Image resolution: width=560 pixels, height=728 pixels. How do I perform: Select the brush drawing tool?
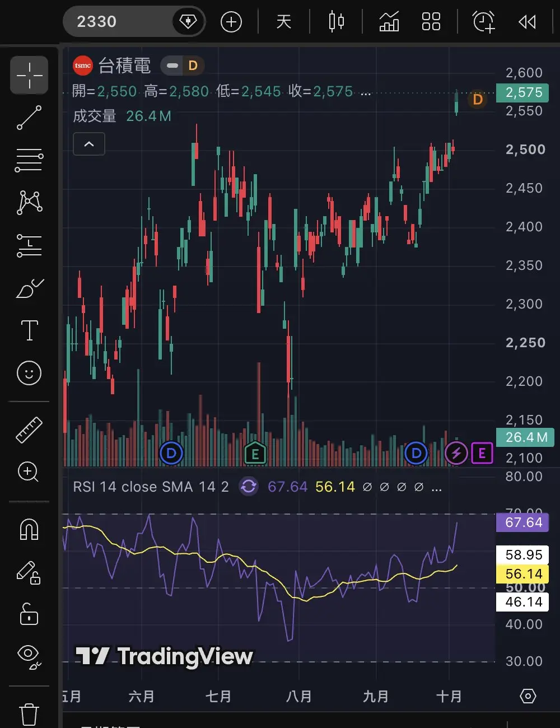click(29, 288)
